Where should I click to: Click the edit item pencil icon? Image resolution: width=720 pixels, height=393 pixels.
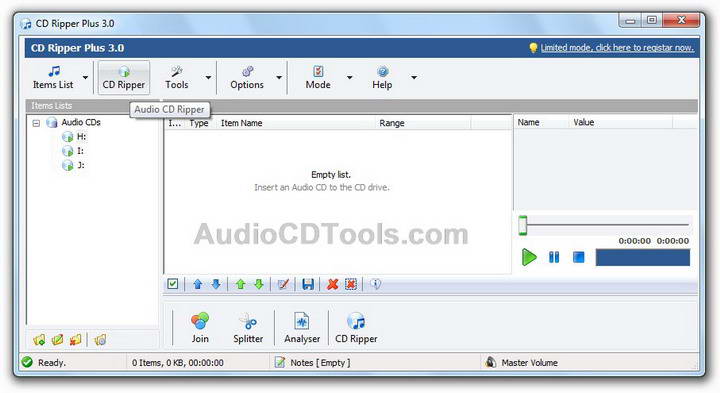(x=283, y=284)
